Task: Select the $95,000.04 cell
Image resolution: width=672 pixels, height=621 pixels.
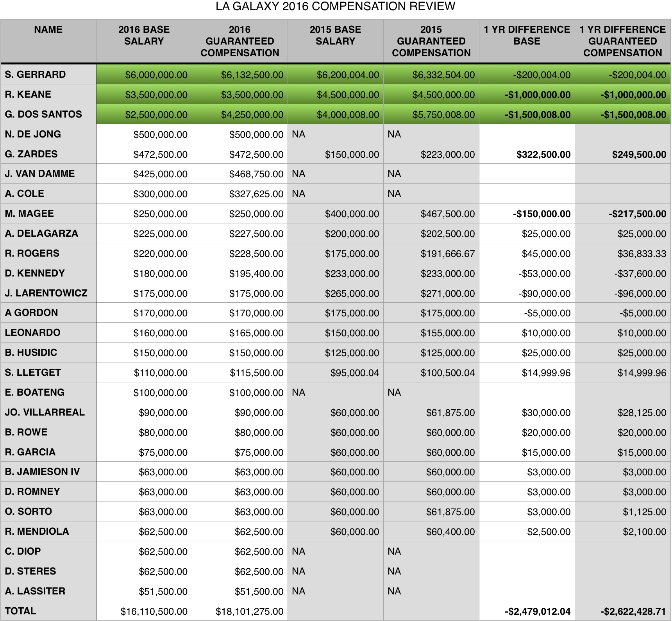Action: point(336,372)
